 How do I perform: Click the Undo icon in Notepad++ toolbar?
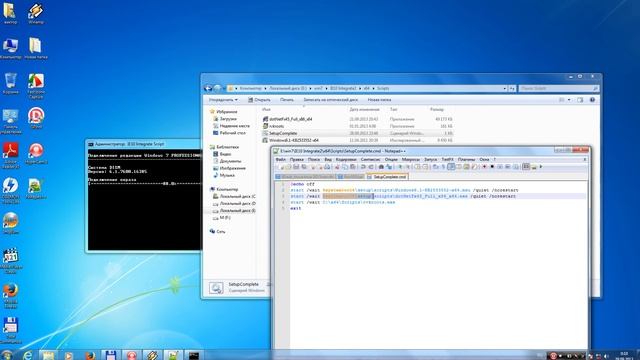tap(363, 167)
